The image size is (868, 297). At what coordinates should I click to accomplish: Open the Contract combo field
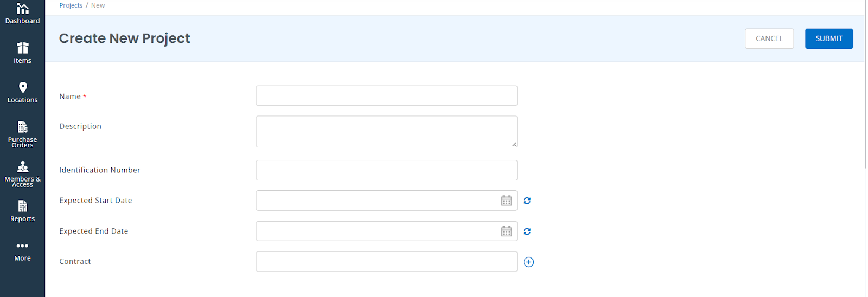click(386, 261)
